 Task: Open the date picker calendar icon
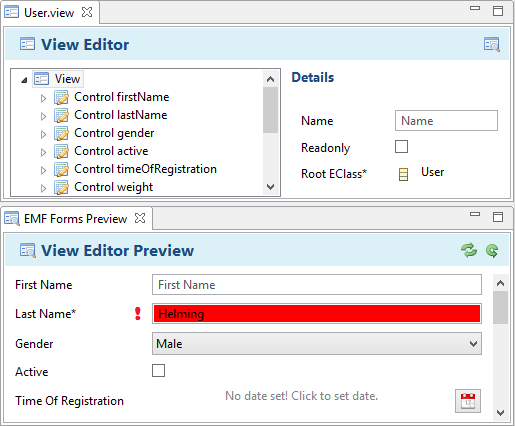tap(468, 401)
